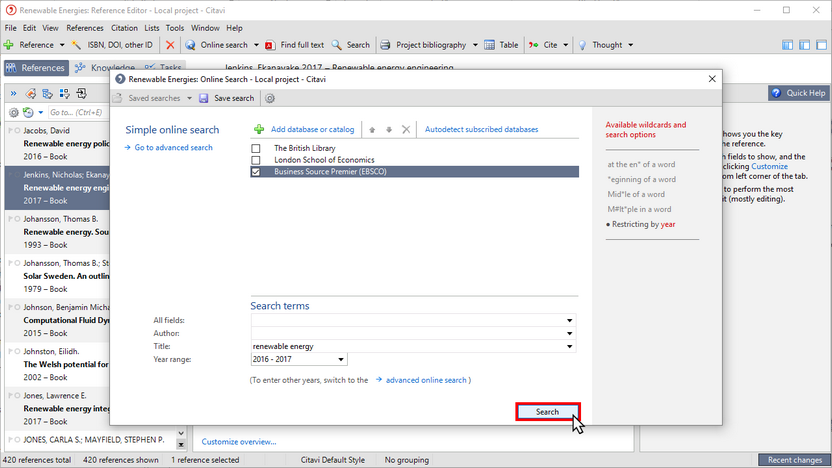
Task: Click the advanced online search link
Action: (x=426, y=380)
